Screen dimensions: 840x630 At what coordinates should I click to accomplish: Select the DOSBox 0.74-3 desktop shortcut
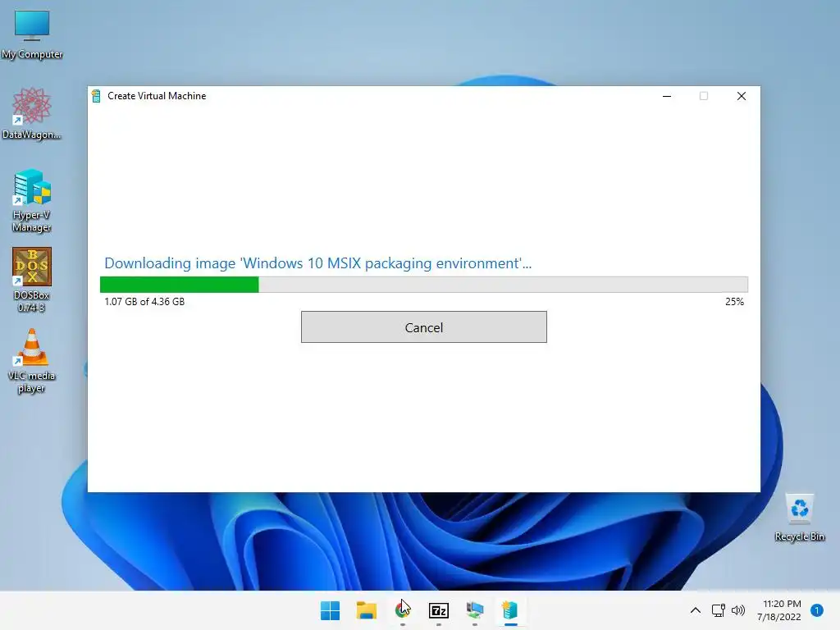click(32, 280)
